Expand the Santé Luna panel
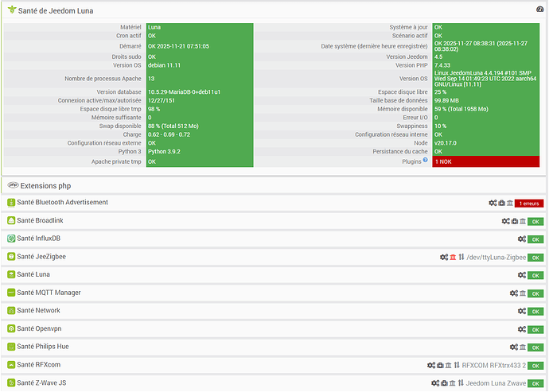Screen dimensions: 549x392 coord(33,274)
